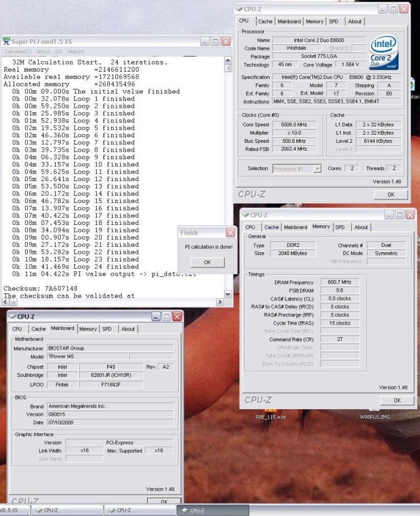Switch to Cache tab in top CPU-Z window

pos(265,21)
